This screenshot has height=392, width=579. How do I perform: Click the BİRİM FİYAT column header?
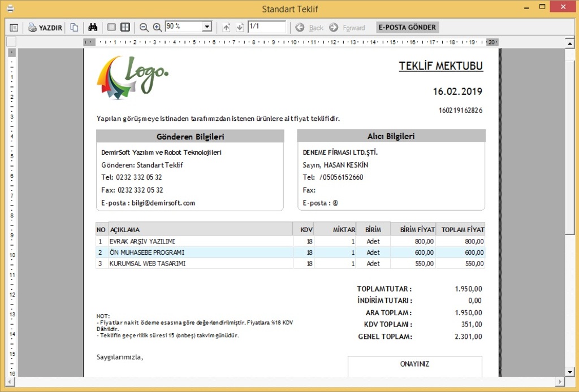coord(413,229)
